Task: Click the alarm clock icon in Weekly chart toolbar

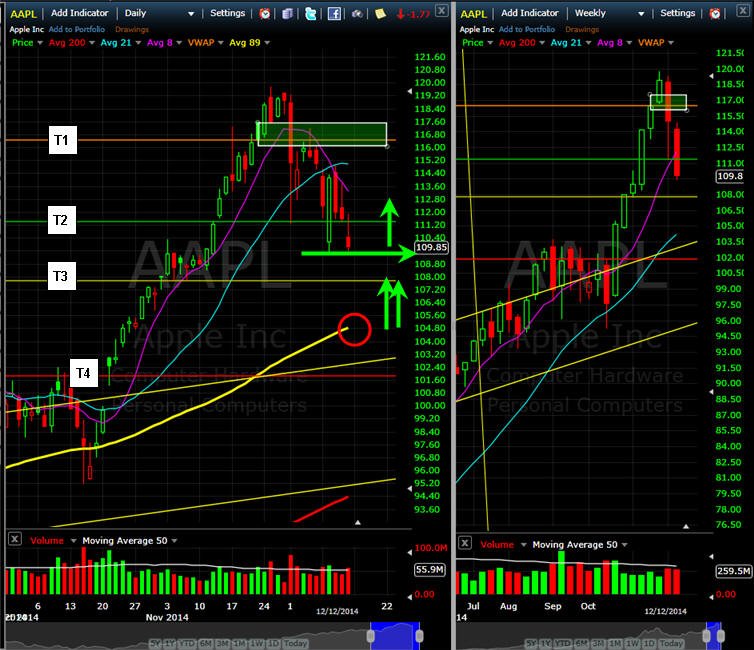Action: 715,13
